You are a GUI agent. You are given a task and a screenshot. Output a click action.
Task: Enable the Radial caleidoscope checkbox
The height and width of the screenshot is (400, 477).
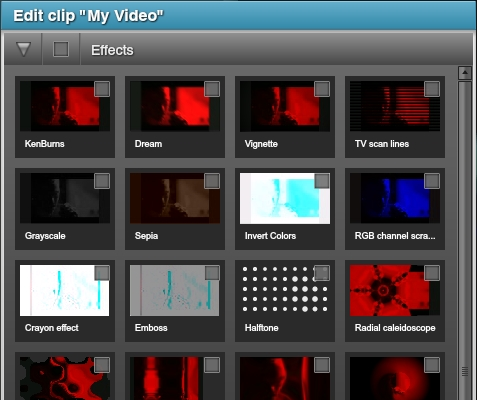pos(432,273)
